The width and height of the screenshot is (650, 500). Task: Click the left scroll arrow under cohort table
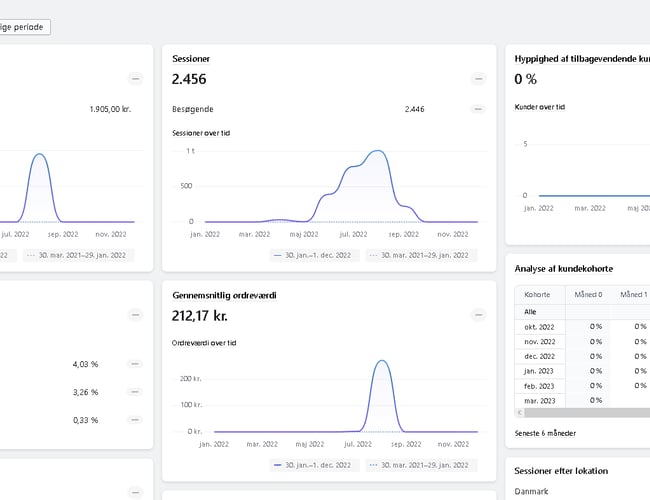[x=519, y=412]
